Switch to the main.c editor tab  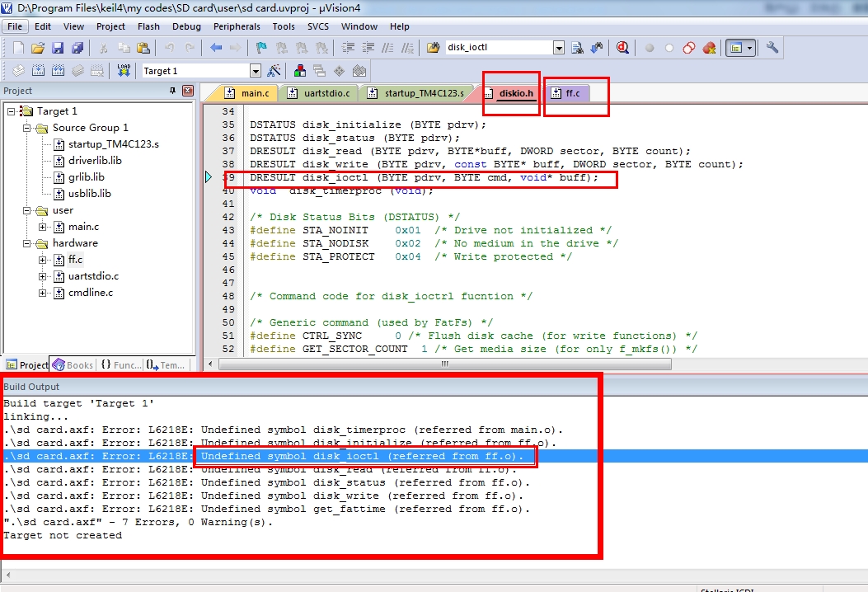[x=247, y=93]
